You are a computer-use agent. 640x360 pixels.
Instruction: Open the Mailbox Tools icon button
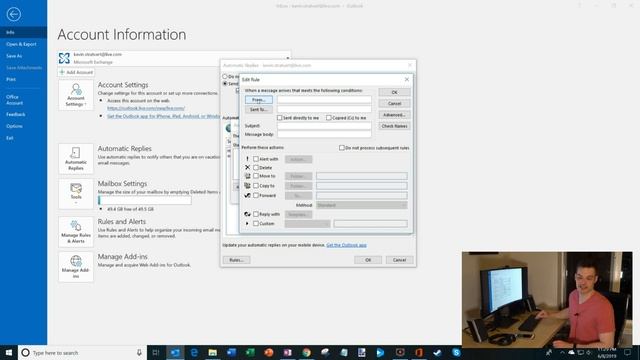(x=76, y=194)
